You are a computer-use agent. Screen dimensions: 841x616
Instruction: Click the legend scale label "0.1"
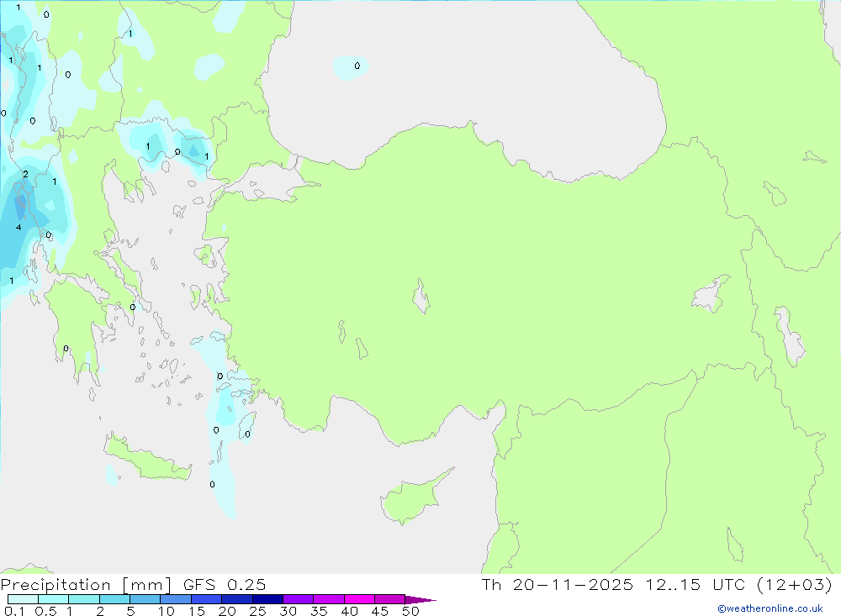coord(14,611)
